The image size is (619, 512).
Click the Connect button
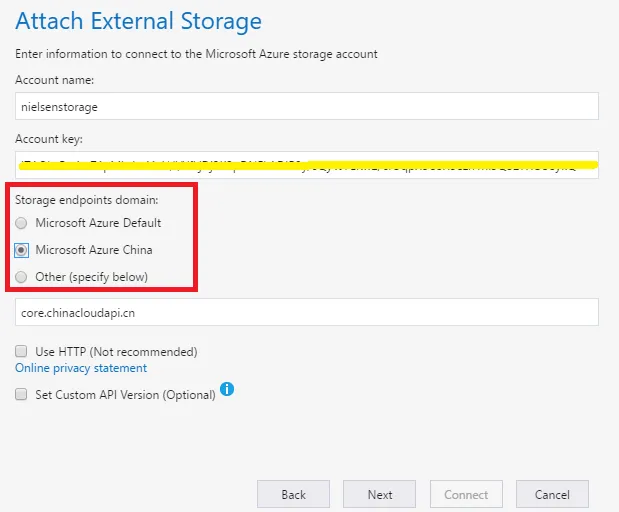click(466, 494)
